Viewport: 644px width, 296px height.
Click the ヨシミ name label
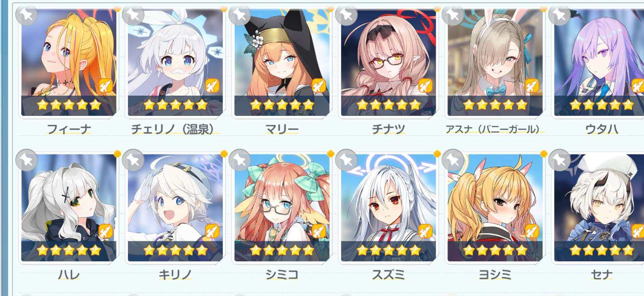point(495,274)
